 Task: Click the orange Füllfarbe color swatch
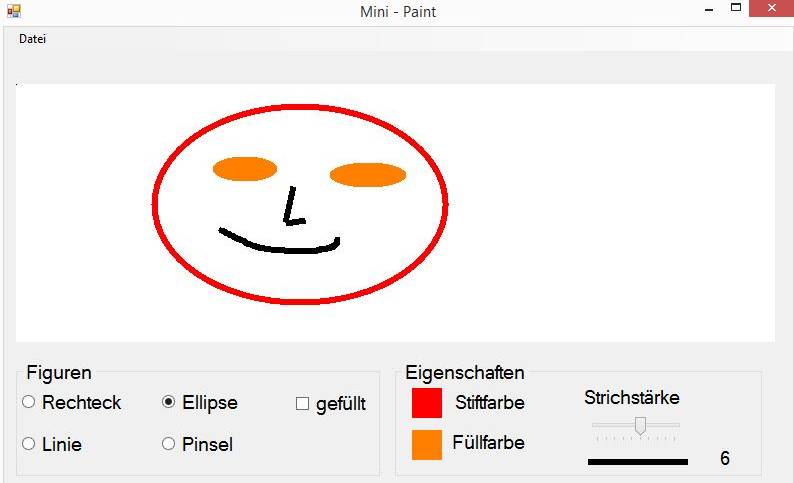427,445
